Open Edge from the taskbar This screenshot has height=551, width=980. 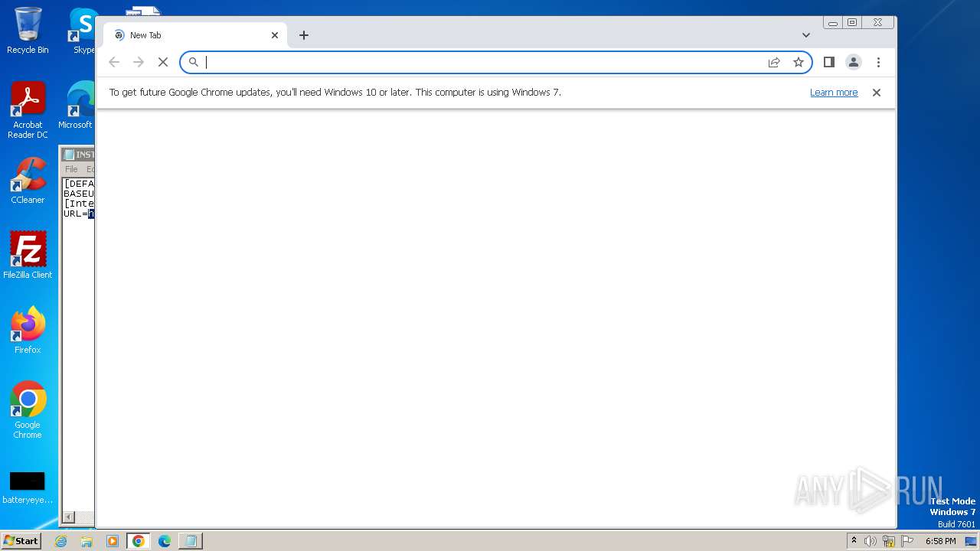pos(165,541)
